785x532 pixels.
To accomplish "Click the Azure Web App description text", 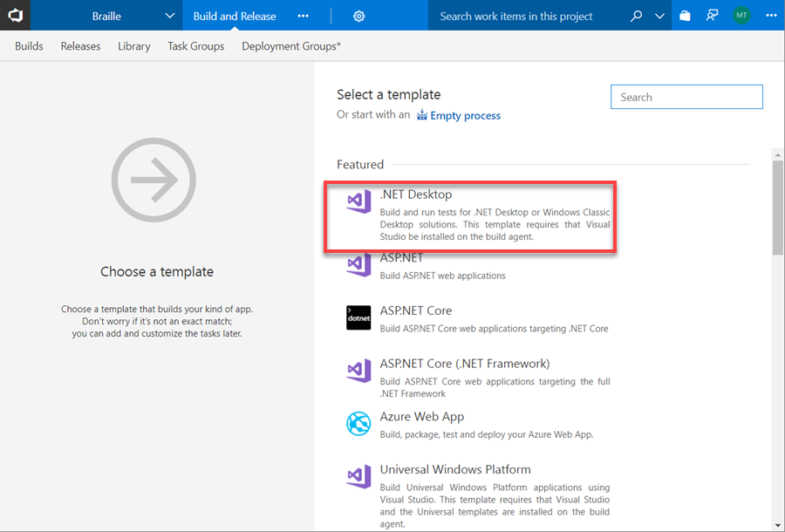I will click(x=486, y=434).
